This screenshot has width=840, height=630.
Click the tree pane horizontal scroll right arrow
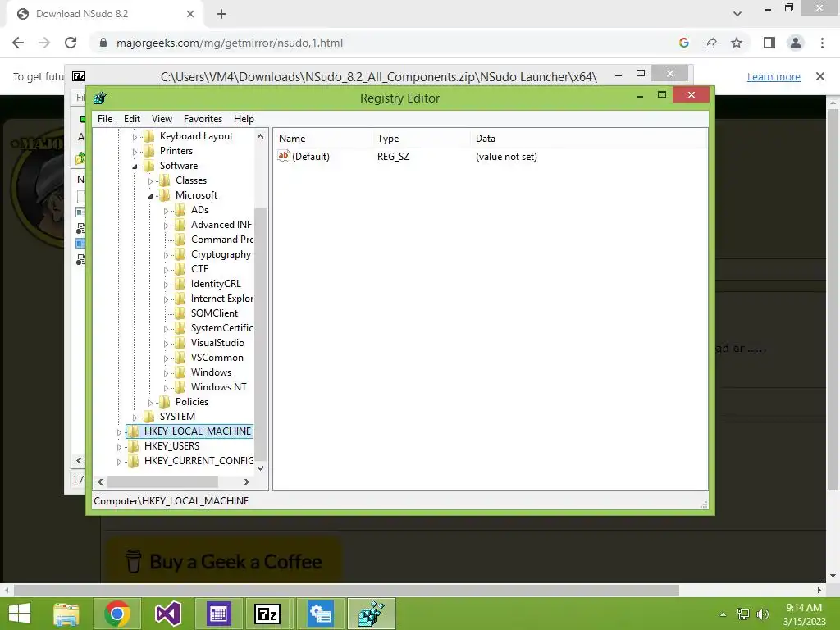(246, 482)
